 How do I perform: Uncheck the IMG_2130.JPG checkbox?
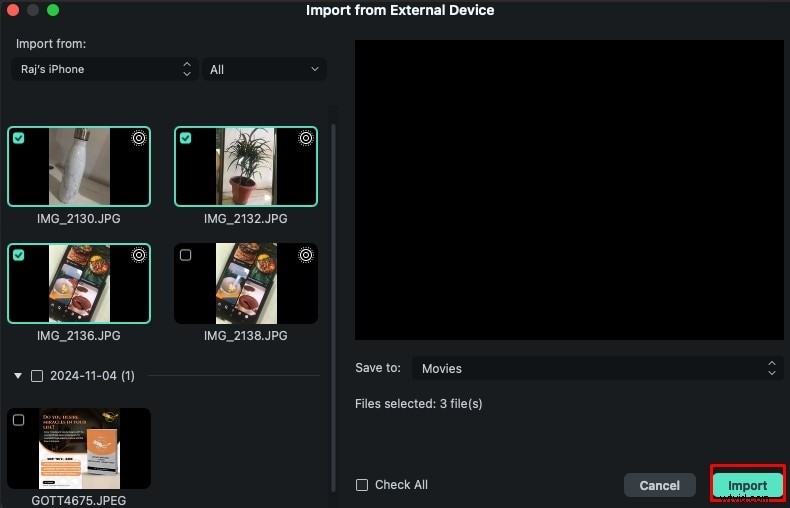[x=19, y=138]
